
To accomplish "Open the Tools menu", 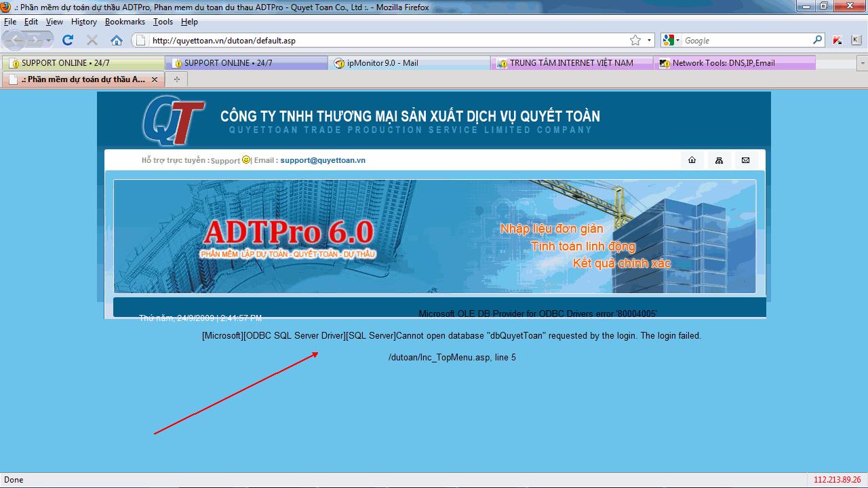I will tap(163, 22).
